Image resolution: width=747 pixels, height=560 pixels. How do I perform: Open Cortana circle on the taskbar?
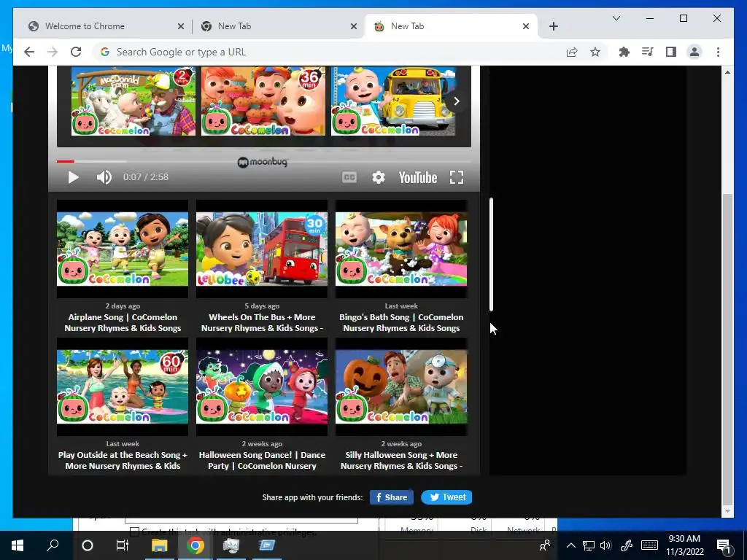tap(88, 545)
